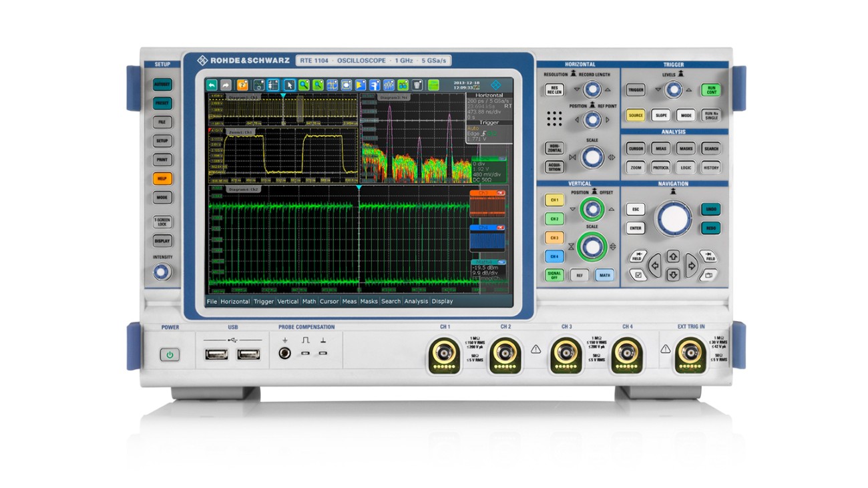Push the vertical SCALE green knob
This screenshot has height=488, width=868.
click(591, 246)
